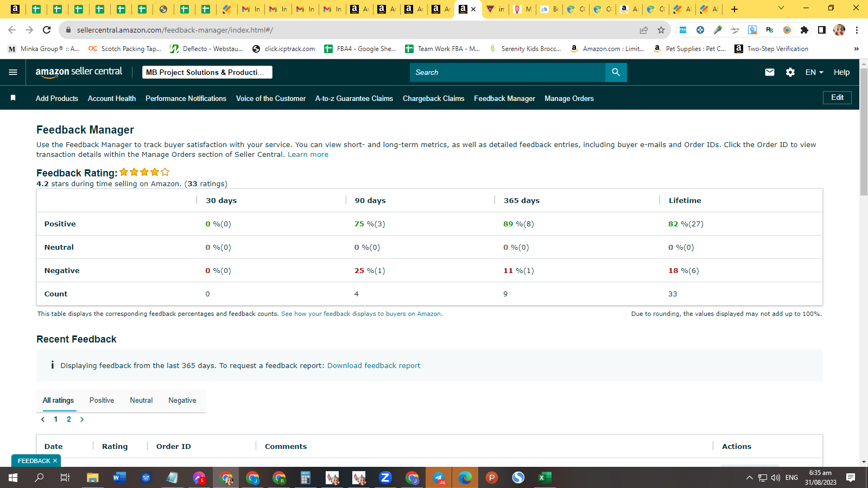
Task: Open the Help link in the header
Action: (841, 72)
